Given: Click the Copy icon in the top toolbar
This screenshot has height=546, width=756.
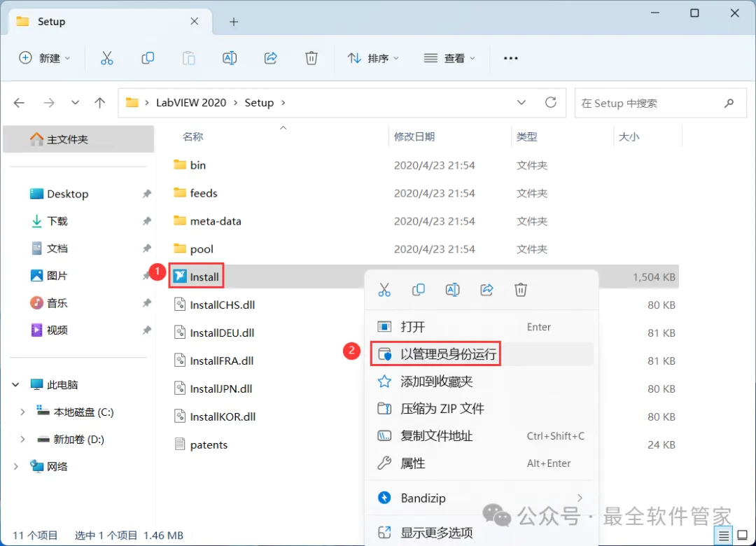Looking at the screenshot, I should click(x=148, y=58).
